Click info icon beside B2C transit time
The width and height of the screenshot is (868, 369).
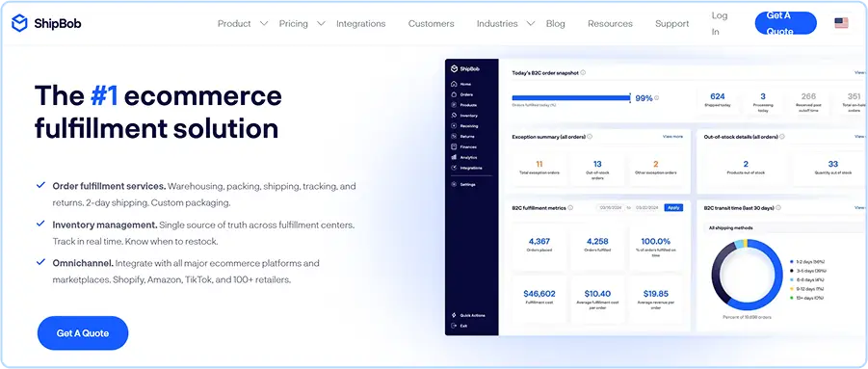(778, 208)
